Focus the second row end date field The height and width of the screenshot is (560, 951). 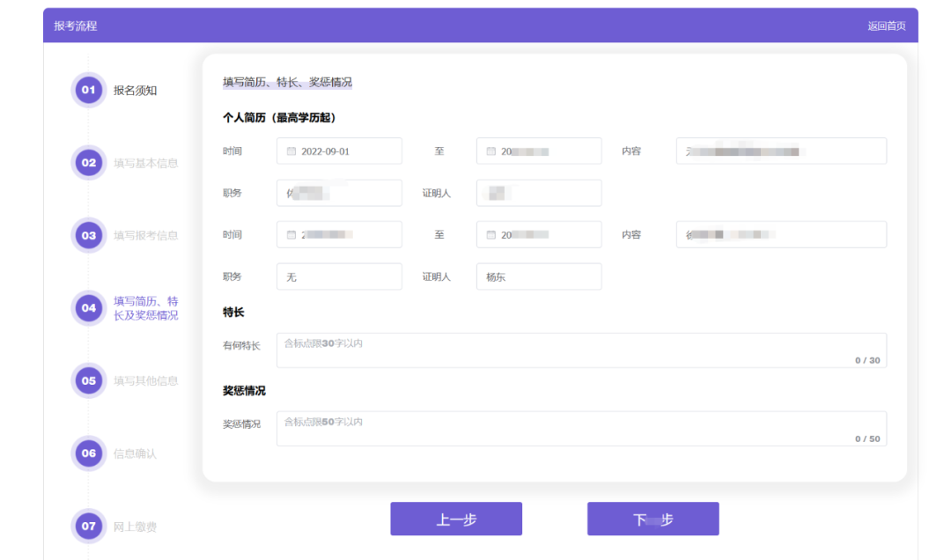(x=539, y=235)
